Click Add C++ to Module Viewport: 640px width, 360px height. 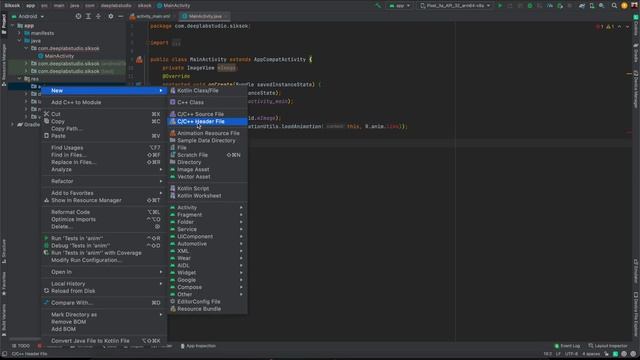coord(104,102)
